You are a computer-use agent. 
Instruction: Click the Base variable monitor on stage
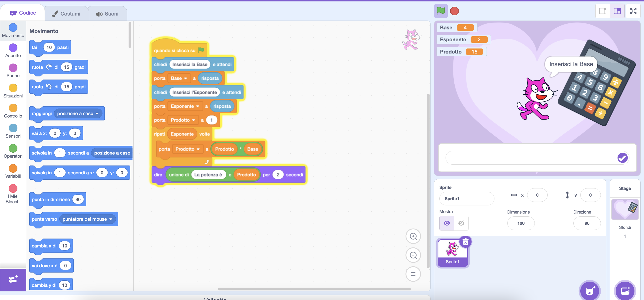point(457,27)
